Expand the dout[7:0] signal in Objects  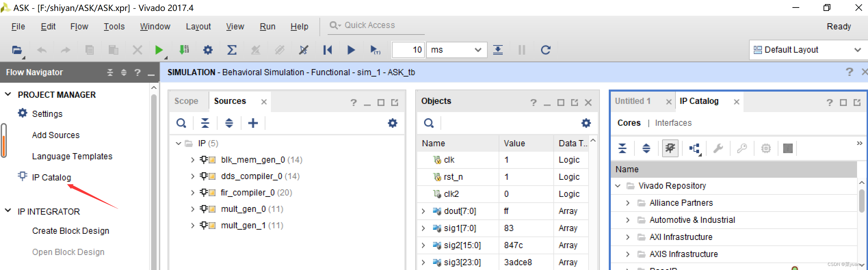click(423, 211)
